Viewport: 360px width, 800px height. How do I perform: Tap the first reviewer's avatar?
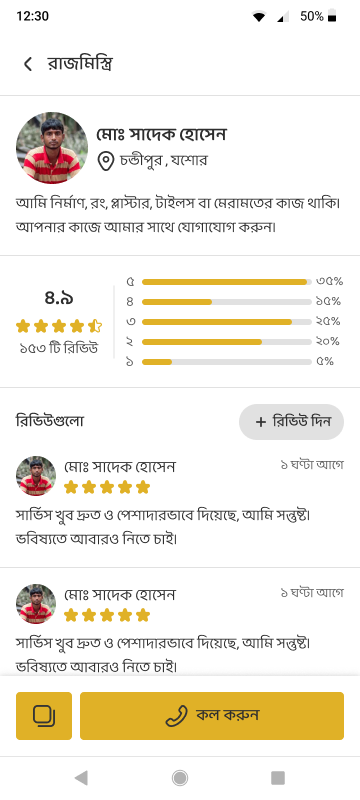(36, 476)
